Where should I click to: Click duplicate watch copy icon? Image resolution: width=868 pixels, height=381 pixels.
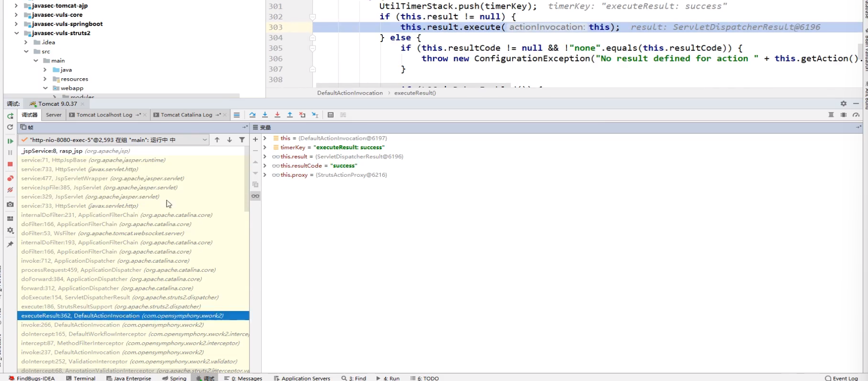(x=255, y=184)
